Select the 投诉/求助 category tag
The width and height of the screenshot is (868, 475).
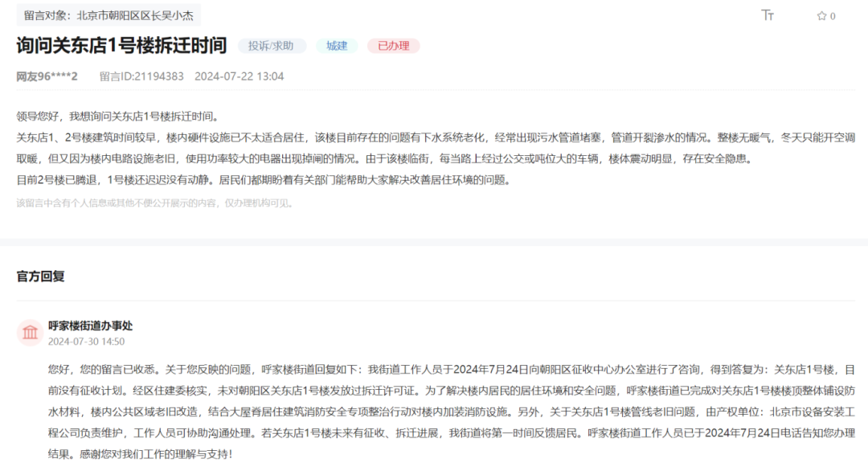tap(272, 46)
